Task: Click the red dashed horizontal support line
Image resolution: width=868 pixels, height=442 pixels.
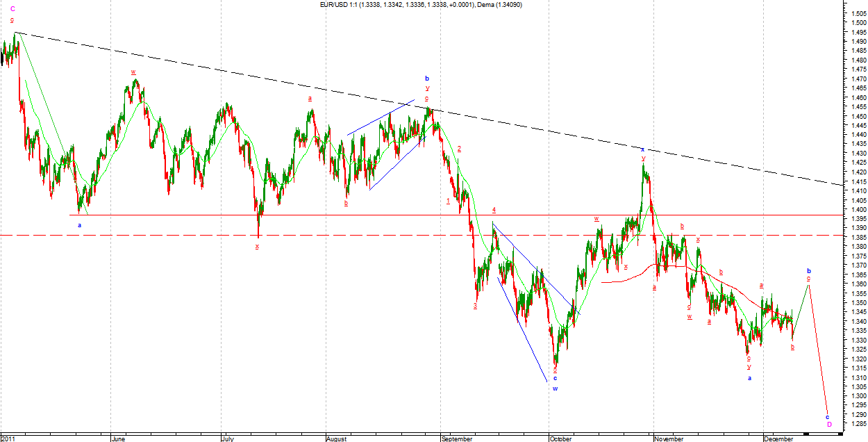Action: pos(347,236)
